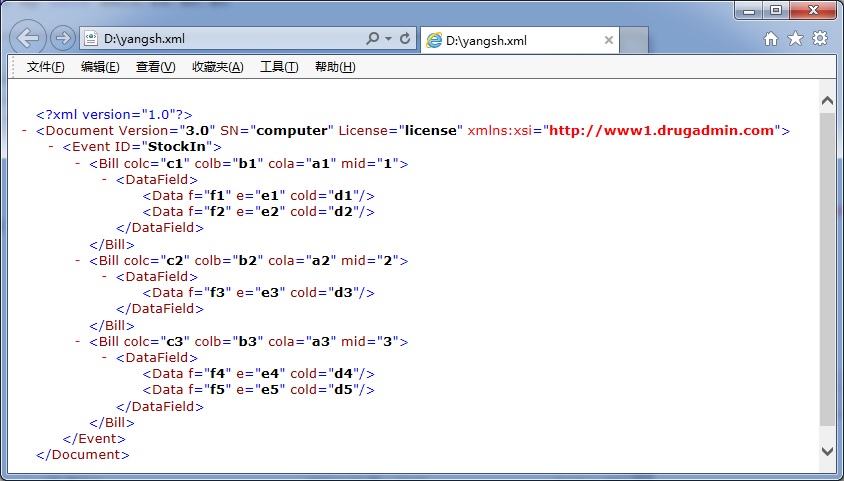Viewport: 844px width, 481px height.
Task: Click the xml version="1.0" declaration line
Action: (x=114, y=115)
